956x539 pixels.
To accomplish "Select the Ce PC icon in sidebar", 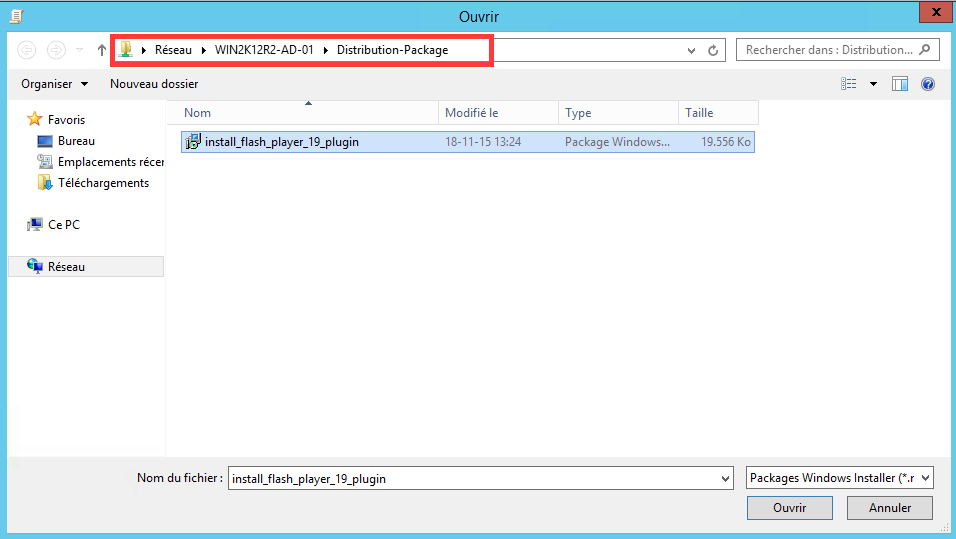I will 36,225.
